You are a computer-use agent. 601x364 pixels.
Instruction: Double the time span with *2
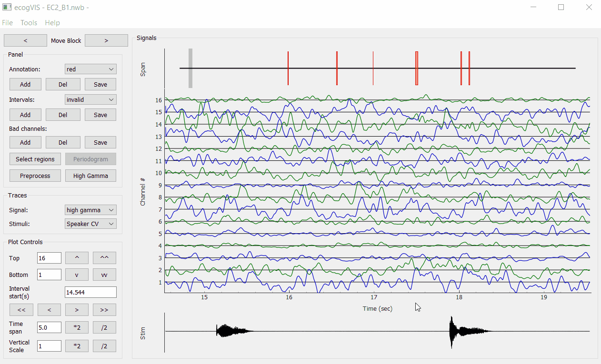point(77,327)
